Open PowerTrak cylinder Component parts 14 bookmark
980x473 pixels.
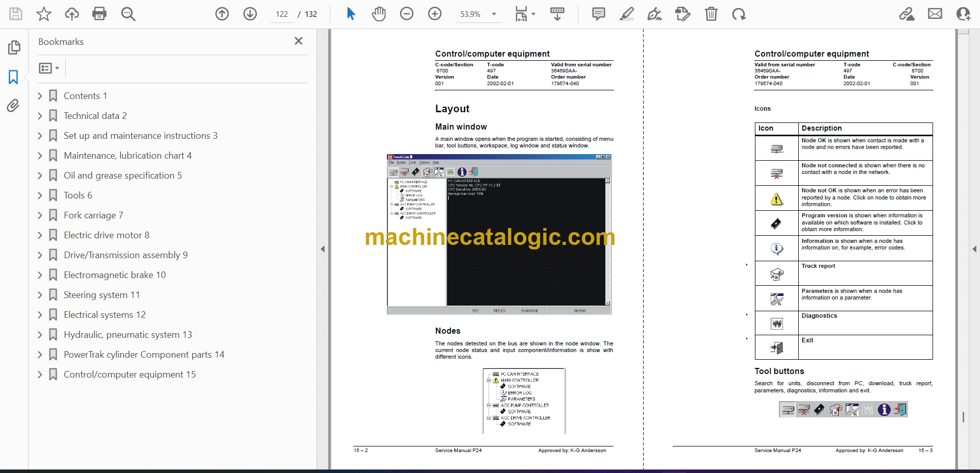pyautogui.click(x=144, y=355)
